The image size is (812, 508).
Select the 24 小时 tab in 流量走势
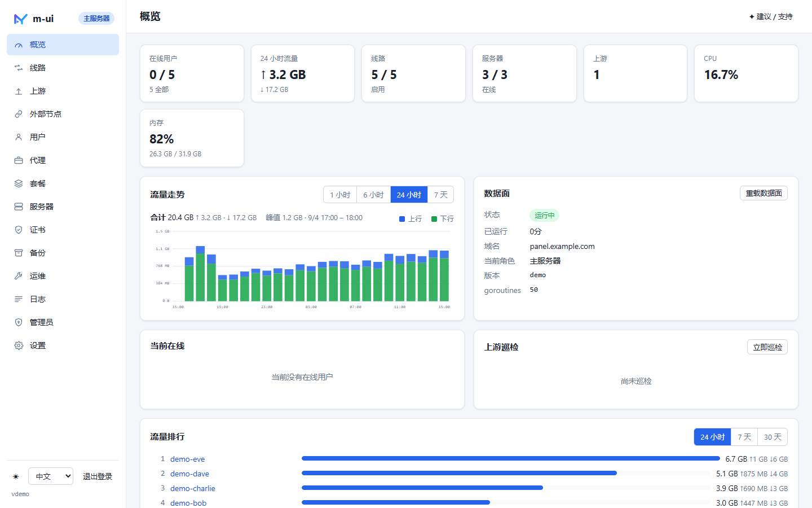click(x=409, y=195)
